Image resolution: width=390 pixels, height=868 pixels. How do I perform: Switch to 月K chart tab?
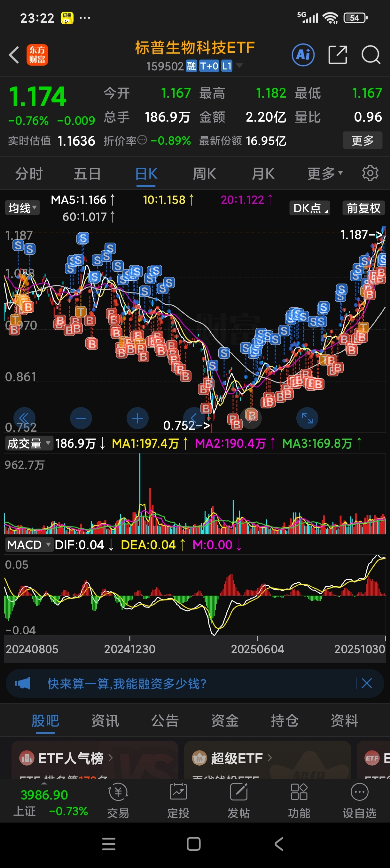[x=263, y=173]
